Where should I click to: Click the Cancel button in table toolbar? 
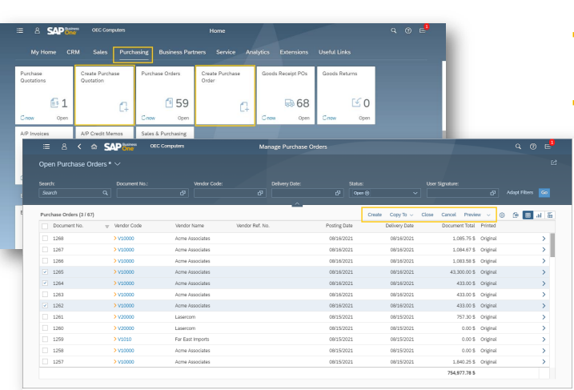click(x=448, y=215)
